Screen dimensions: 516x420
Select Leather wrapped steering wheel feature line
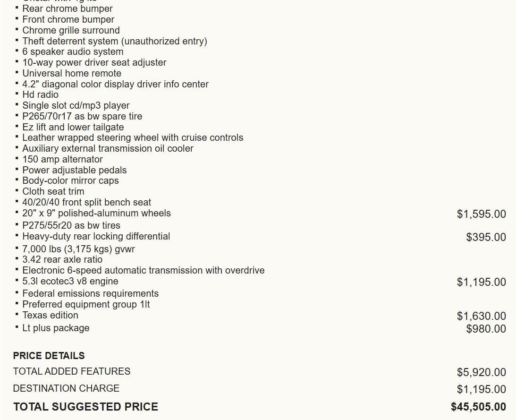[x=133, y=137]
